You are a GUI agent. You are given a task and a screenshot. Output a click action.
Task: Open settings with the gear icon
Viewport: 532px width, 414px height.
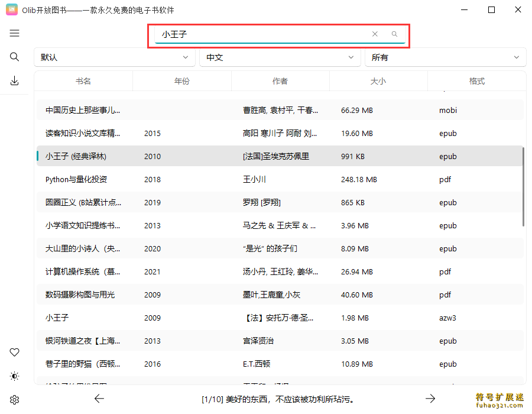point(15,400)
